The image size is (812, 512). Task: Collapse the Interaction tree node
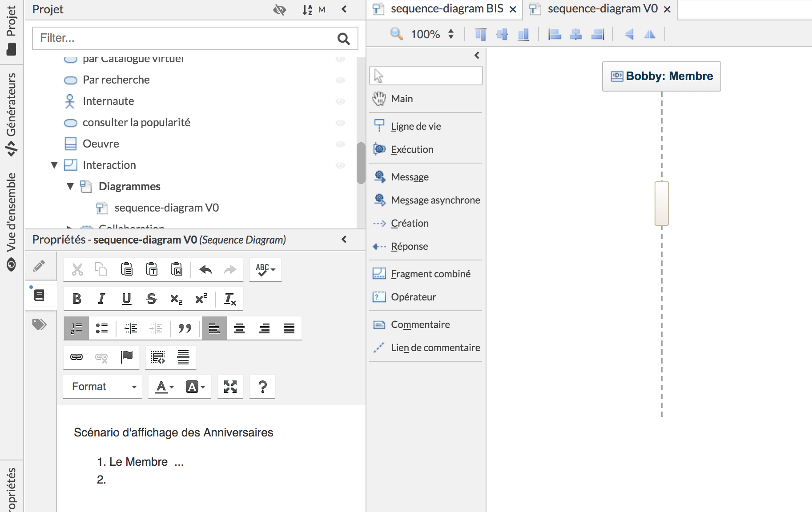tap(54, 165)
